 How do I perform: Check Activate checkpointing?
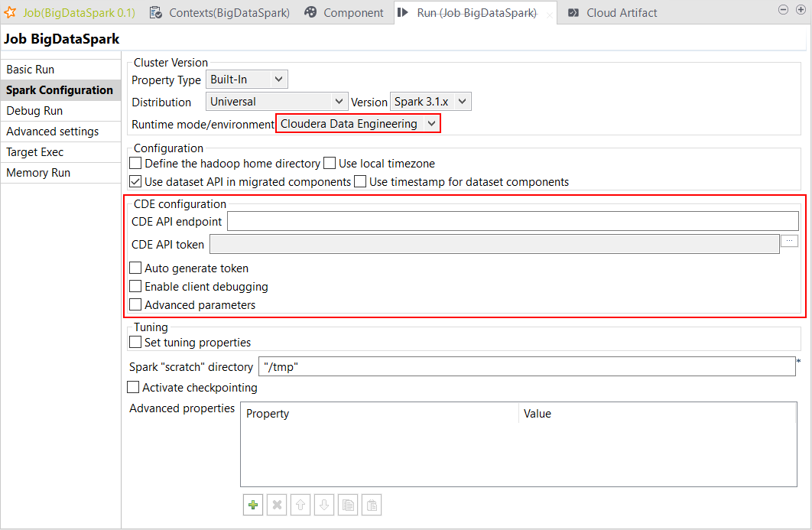(x=133, y=387)
